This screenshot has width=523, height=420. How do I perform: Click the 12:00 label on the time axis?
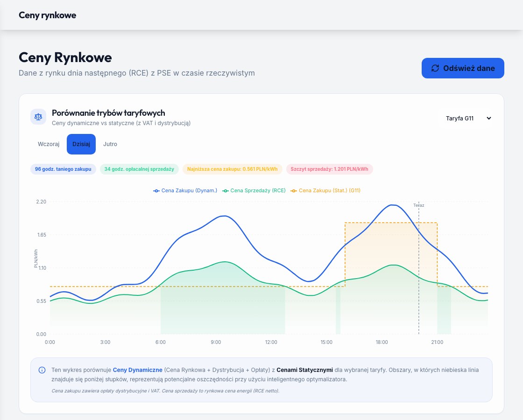[271, 343]
